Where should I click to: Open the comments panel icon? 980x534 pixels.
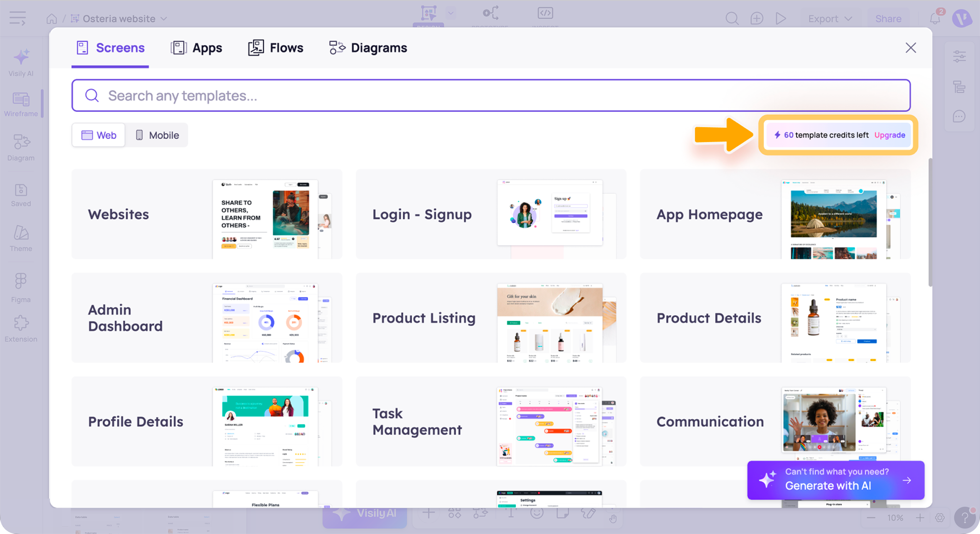click(959, 116)
